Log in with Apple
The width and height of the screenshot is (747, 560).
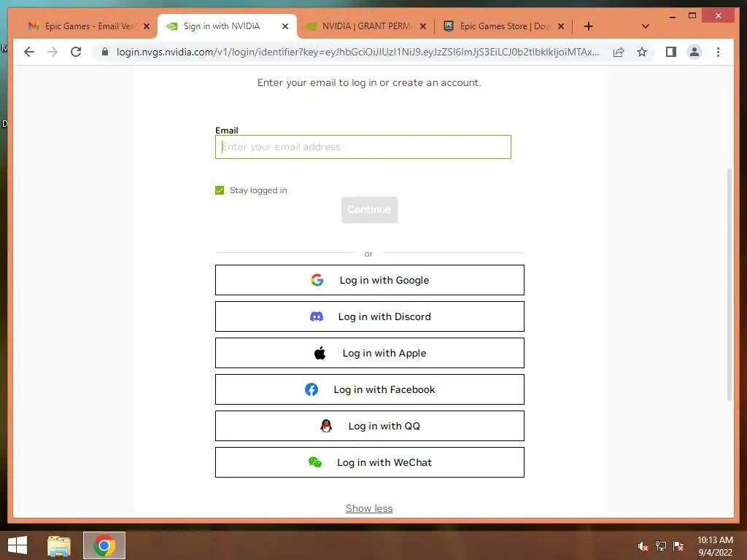[x=370, y=353]
